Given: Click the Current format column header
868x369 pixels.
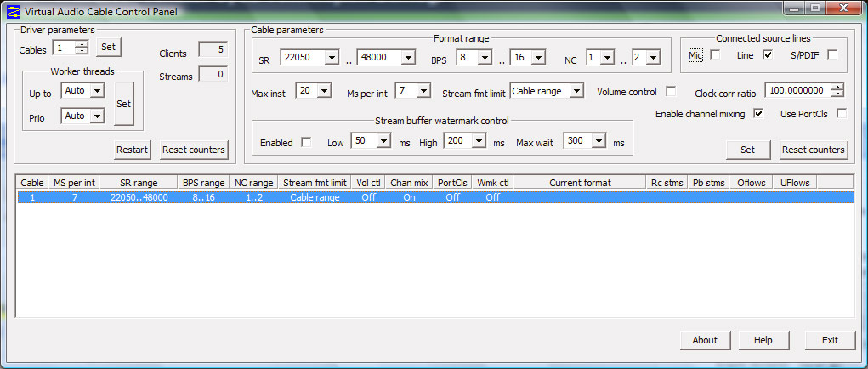Looking at the screenshot, I should coord(580,183).
